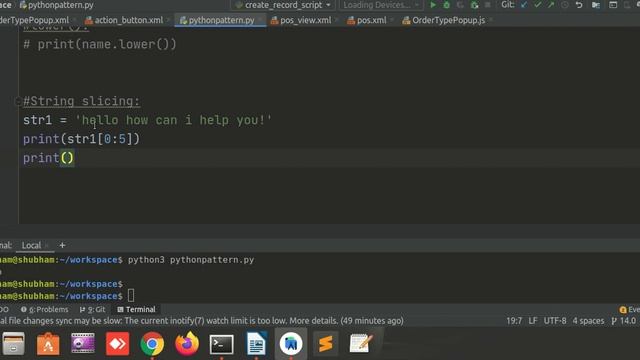Commit changes with Git checkmark icon
Image resolution: width=640 pixels, height=360 pixels.
tap(538, 5)
